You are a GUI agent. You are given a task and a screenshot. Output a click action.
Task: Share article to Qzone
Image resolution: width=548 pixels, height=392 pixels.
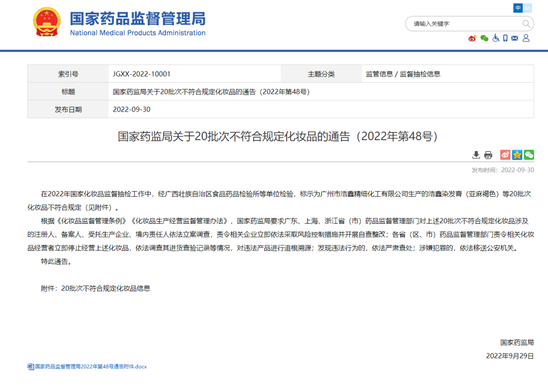(517, 155)
